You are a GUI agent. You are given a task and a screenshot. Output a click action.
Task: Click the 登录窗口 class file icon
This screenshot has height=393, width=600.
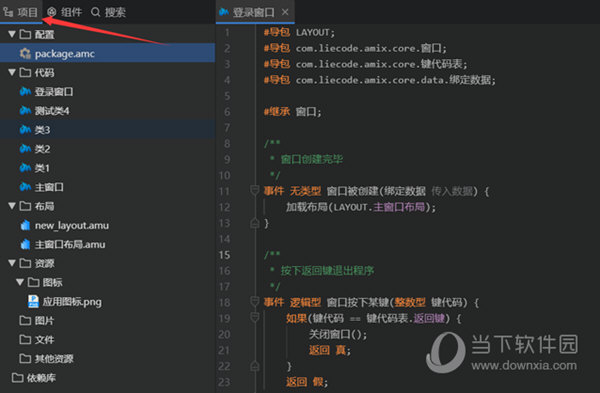[25, 91]
